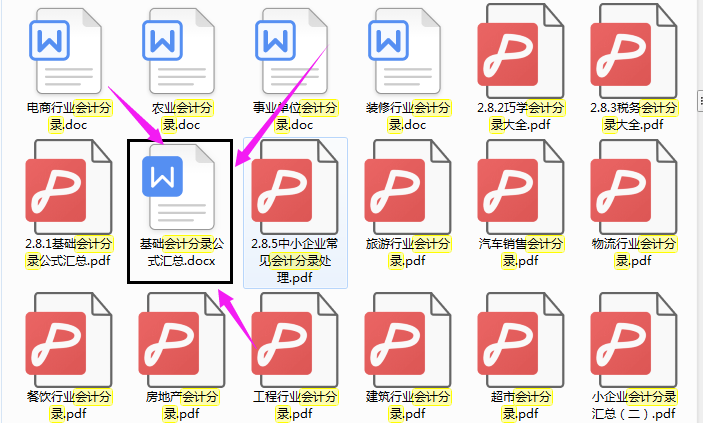Click the file name 工程行业会计分录.pdf
703x423 pixels.
point(295,405)
